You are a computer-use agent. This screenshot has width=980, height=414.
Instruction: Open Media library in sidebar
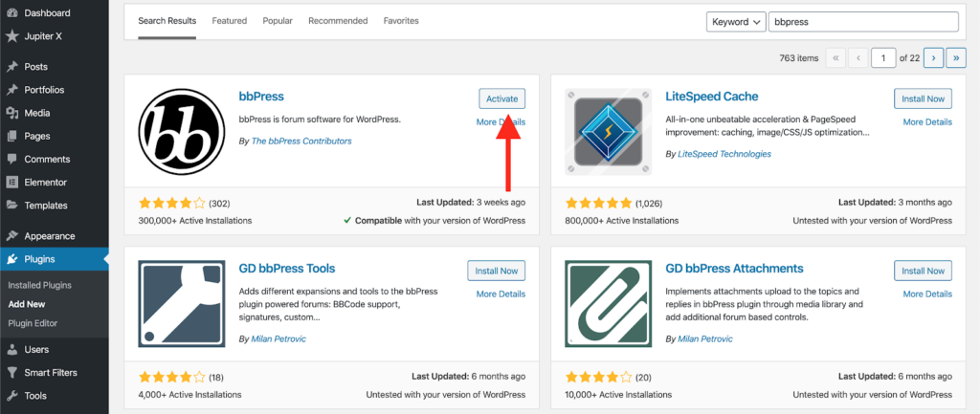click(x=37, y=113)
